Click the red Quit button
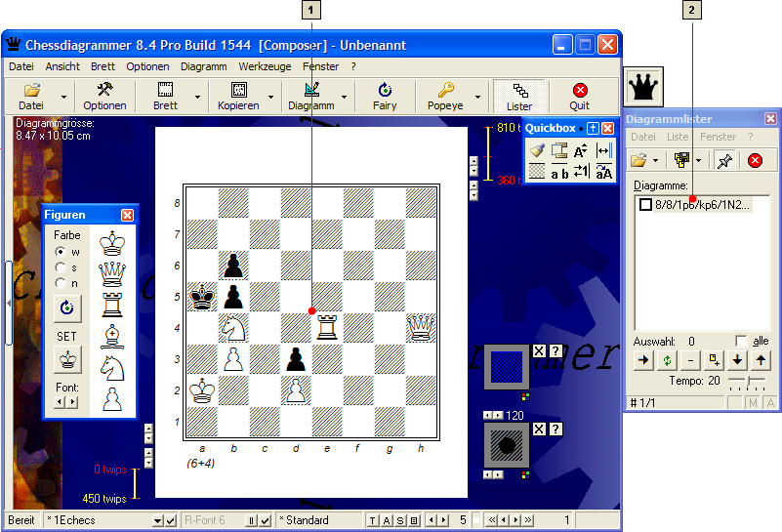Image resolution: width=782 pixels, height=532 pixels. click(580, 96)
